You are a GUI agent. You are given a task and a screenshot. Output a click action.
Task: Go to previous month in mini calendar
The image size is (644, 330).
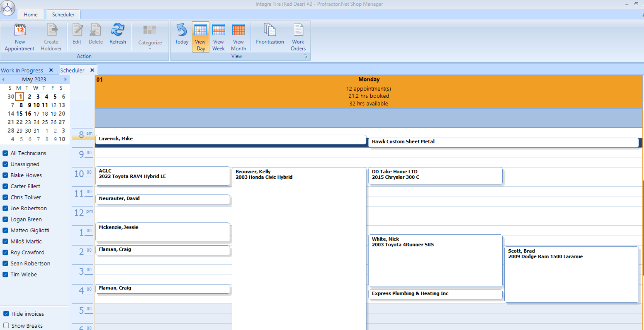(3, 79)
